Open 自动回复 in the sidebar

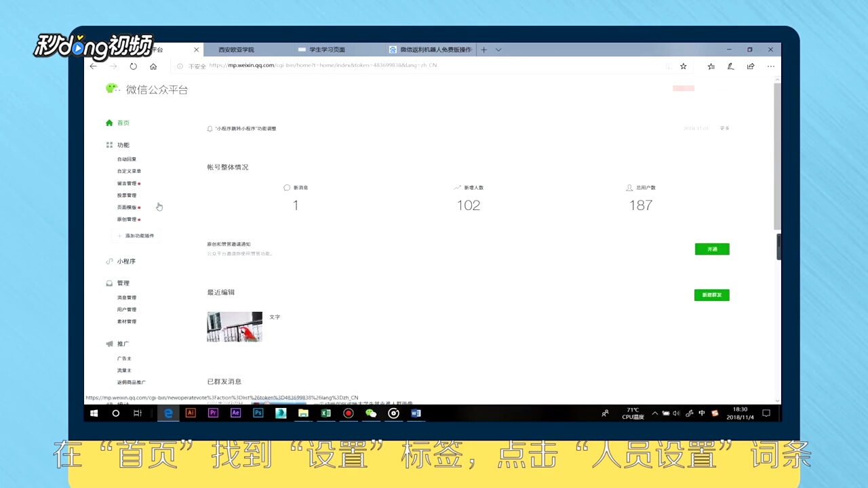point(127,159)
